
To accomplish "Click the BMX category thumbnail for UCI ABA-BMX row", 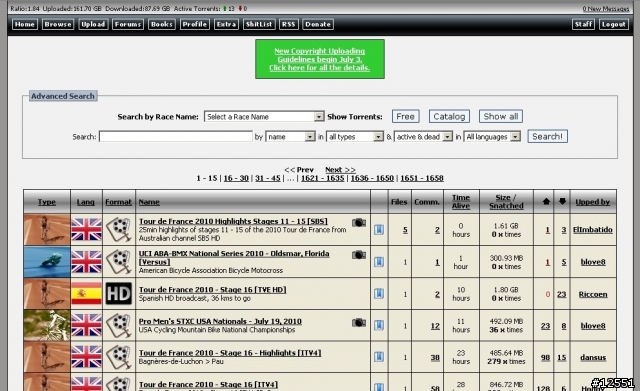I will point(47,262).
